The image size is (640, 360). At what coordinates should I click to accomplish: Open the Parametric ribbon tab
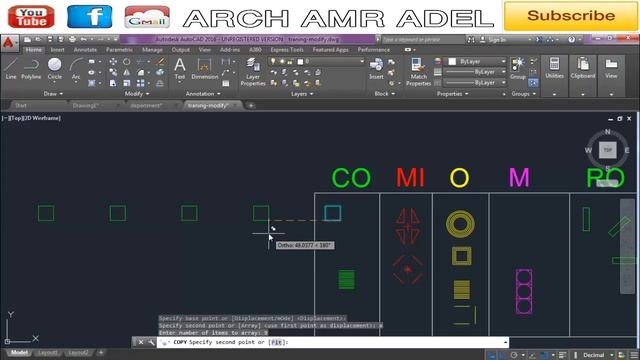pos(119,50)
